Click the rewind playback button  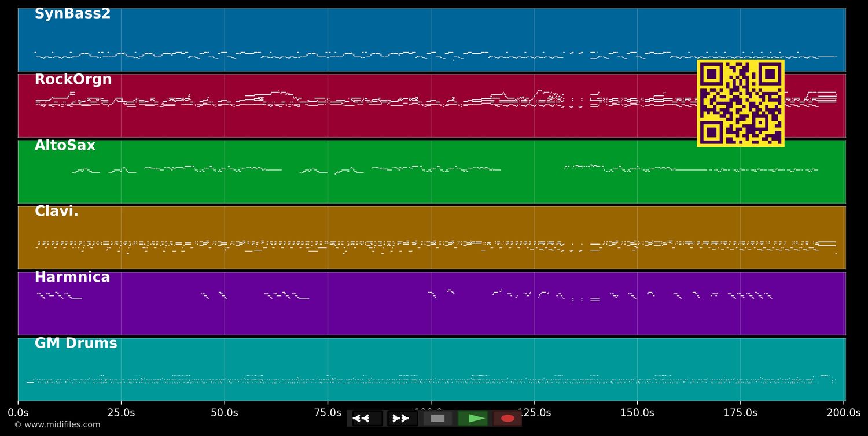(367, 418)
